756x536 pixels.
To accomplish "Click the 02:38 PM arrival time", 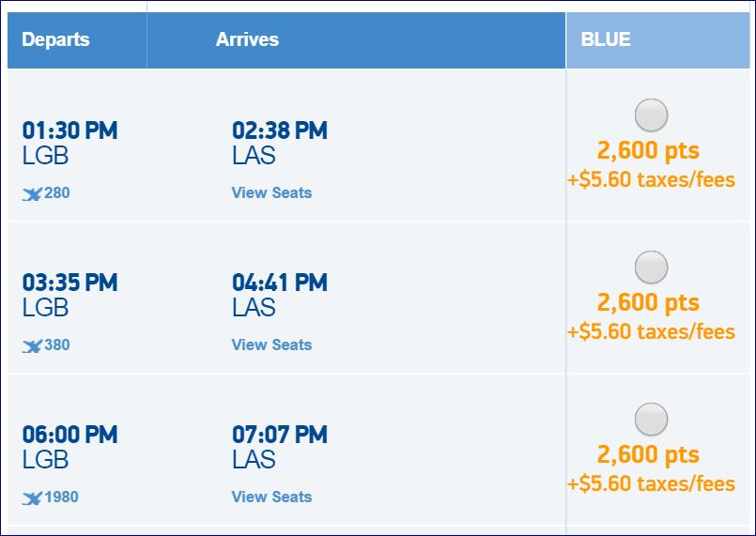I will click(x=279, y=130).
